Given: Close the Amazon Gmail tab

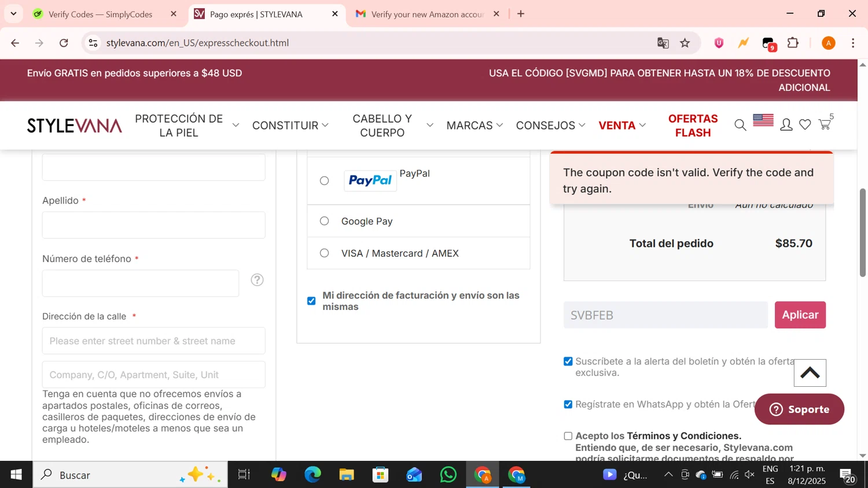Looking at the screenshot, I should pyautogui.click(x=496, y=14).
